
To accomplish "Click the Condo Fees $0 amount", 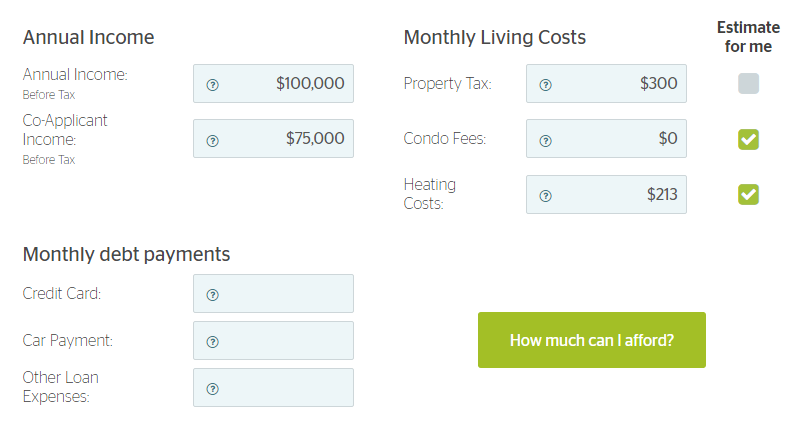I will pos(668,138).
